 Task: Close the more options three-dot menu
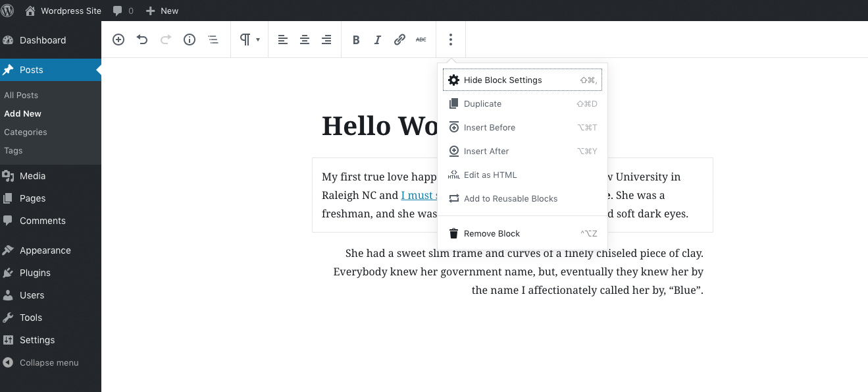pos(451,40)
